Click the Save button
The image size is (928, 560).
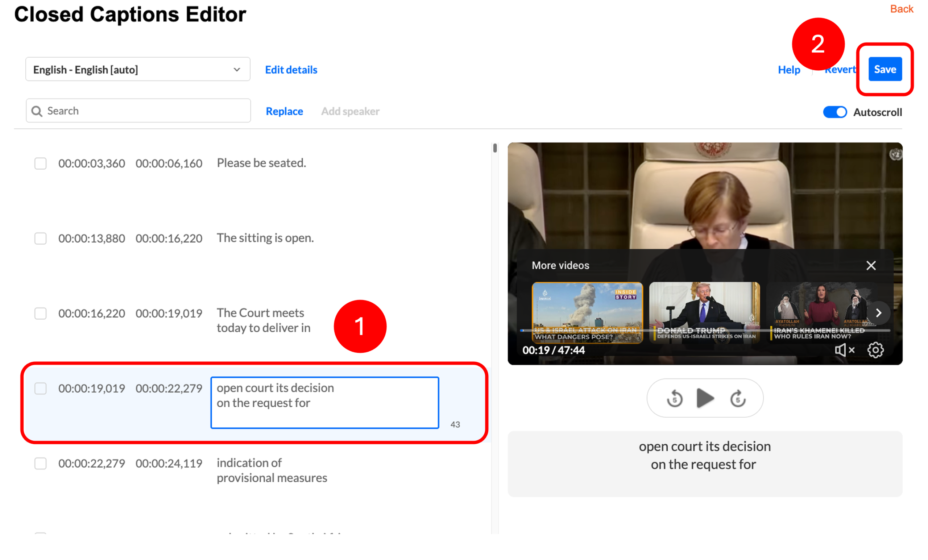tap(885, 69)
